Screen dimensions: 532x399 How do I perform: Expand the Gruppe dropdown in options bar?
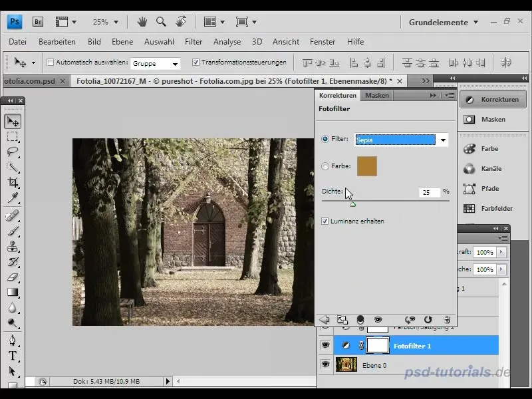click(176, 64)
